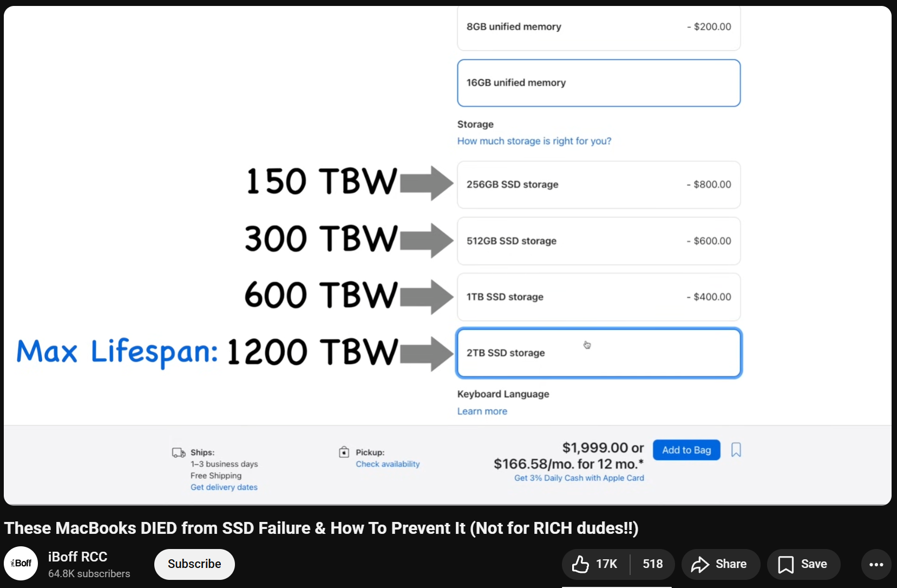897x588 pixels.
Task: Click the $166.58/mo. for 12 mo. text
Action: click(568, 464)
